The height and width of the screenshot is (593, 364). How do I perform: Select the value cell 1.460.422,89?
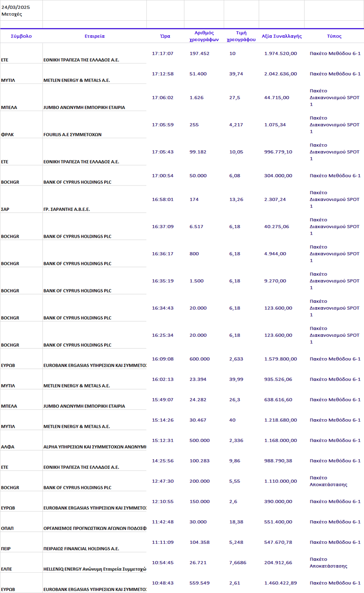280,583
